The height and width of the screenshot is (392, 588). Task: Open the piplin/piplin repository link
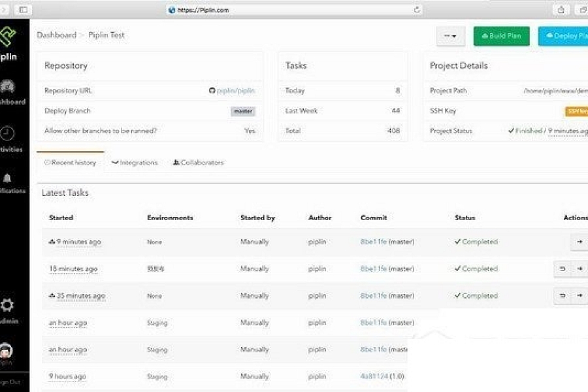235,90
